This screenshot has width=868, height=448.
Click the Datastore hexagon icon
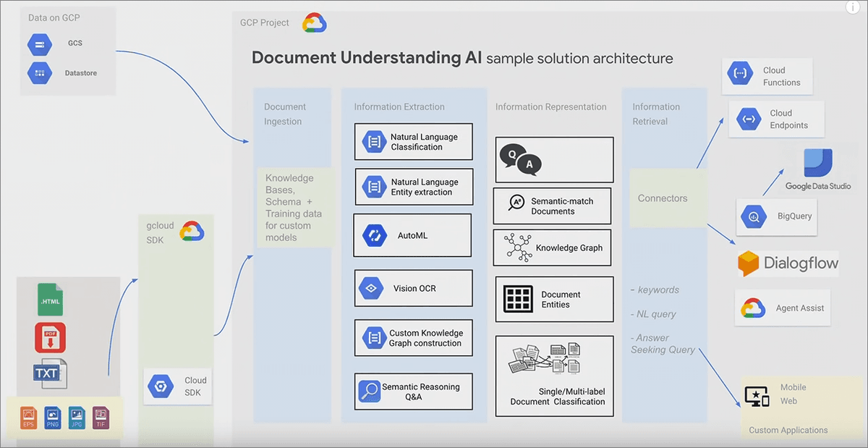click(39, 72)
